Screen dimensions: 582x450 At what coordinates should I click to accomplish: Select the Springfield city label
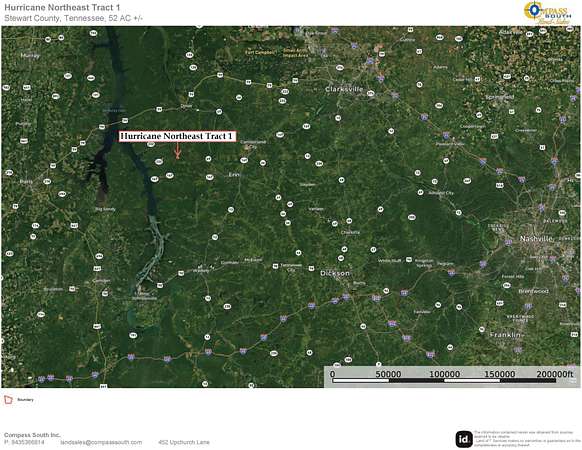[500, 97]
